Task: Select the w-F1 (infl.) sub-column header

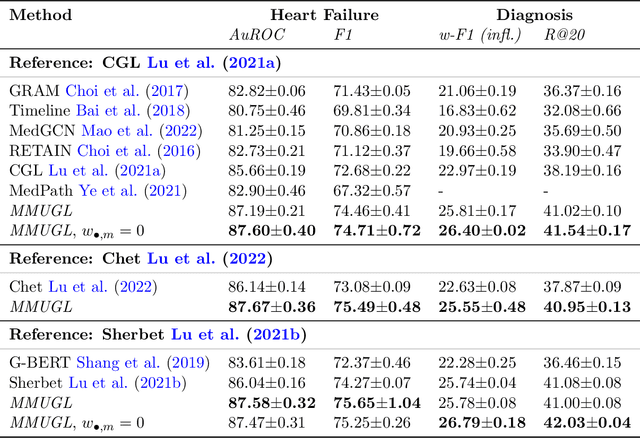Action: [479, 33]
